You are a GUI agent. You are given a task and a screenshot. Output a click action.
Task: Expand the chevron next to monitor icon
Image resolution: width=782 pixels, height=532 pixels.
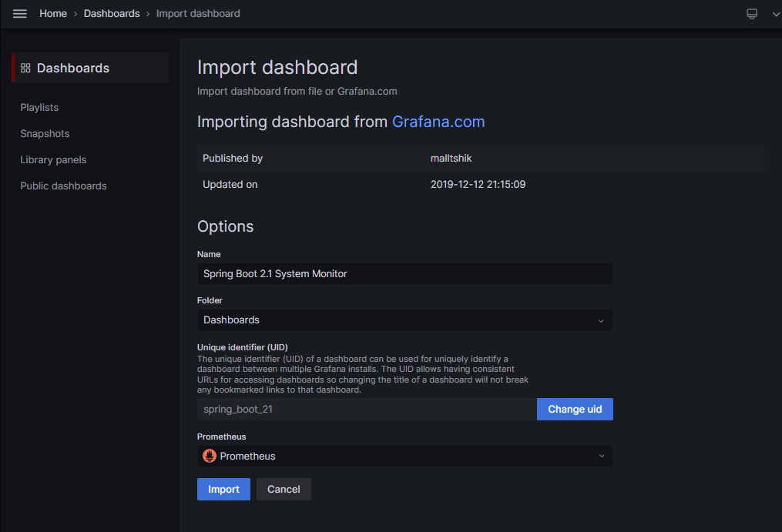[776, 14]
